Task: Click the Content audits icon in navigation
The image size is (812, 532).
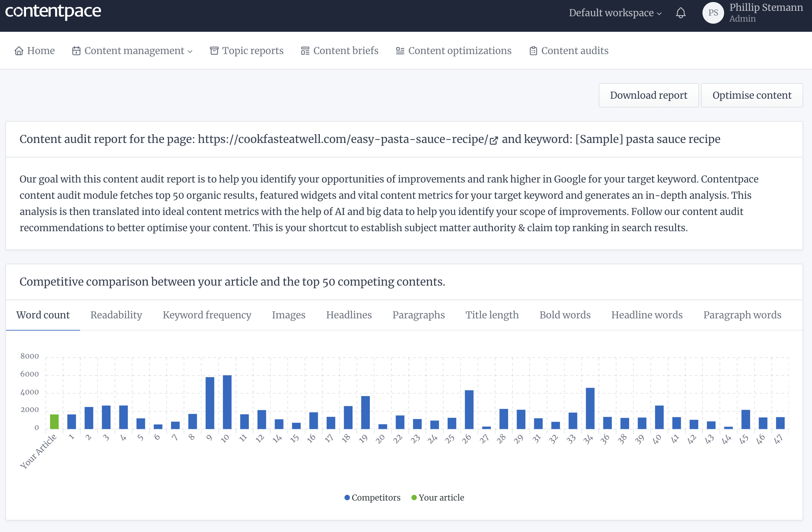Action: point(533,50)
